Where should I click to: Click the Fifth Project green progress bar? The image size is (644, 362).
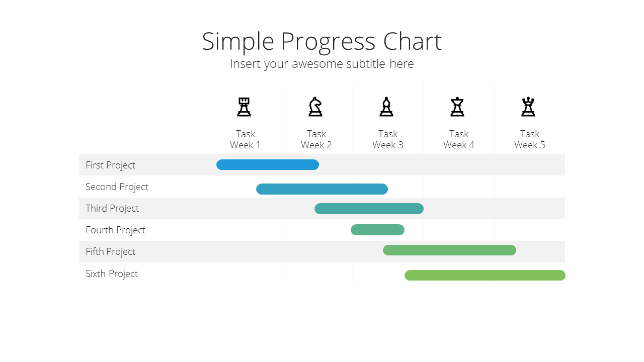point(449,250)
